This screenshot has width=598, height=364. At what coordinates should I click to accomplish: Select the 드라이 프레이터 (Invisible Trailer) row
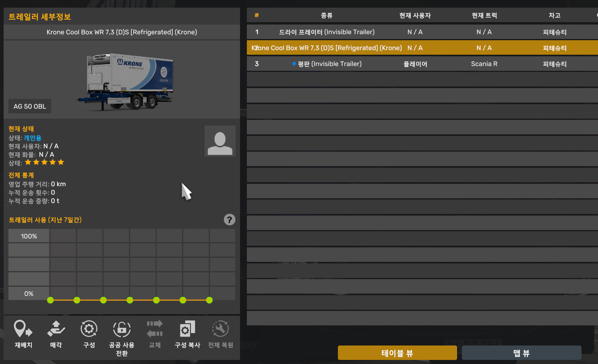click(422, 32)
